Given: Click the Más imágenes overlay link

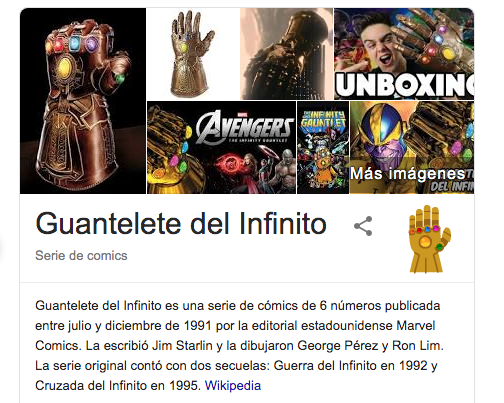Looking at the screenshot, I should [407, 174].
